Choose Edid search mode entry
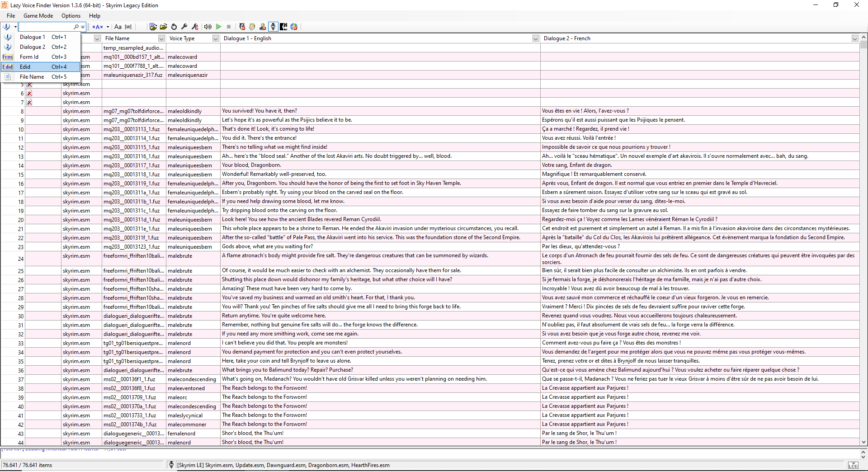 [41, 67]
